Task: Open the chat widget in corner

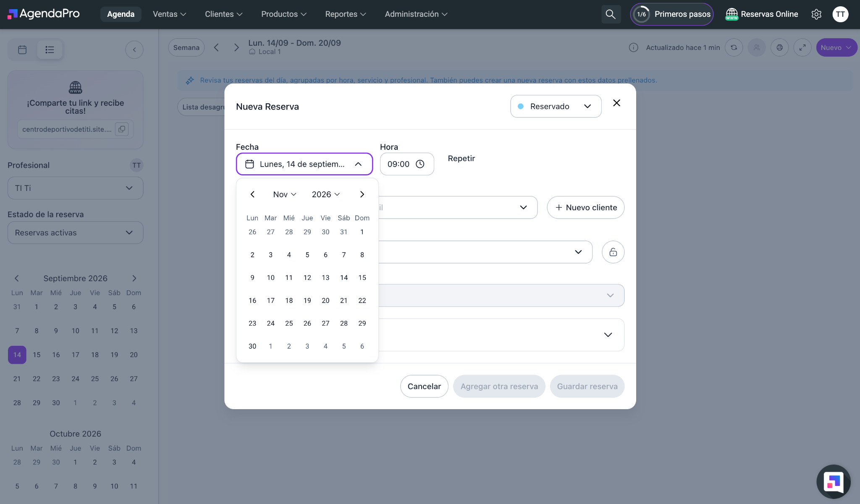Action: [834, 481]
